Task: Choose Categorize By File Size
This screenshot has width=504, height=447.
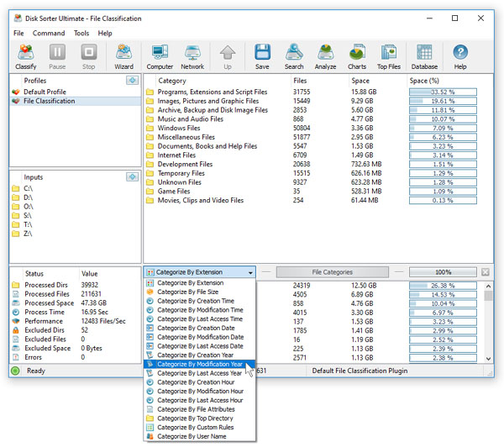Action: pyautogui.click(x=200, y=292)
